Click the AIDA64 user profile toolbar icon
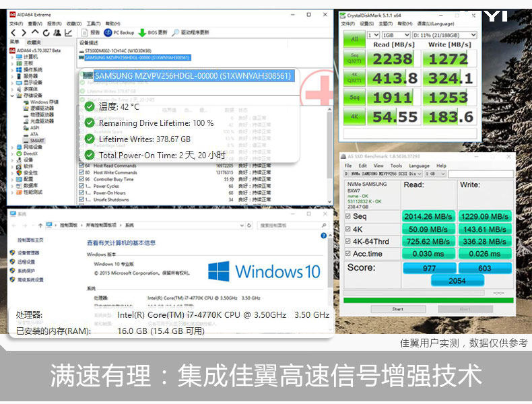 tap(57, 32)
